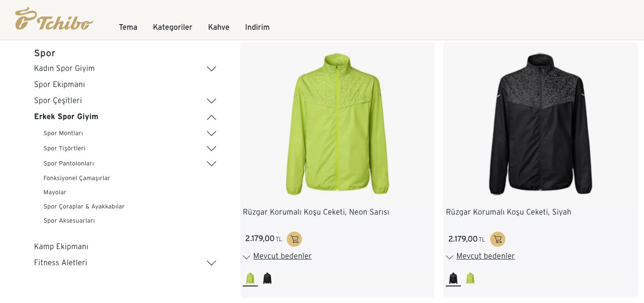Add neon yellow jacket to cart
Viewport: 644px width, 303px height.
(x=294, y=239)
